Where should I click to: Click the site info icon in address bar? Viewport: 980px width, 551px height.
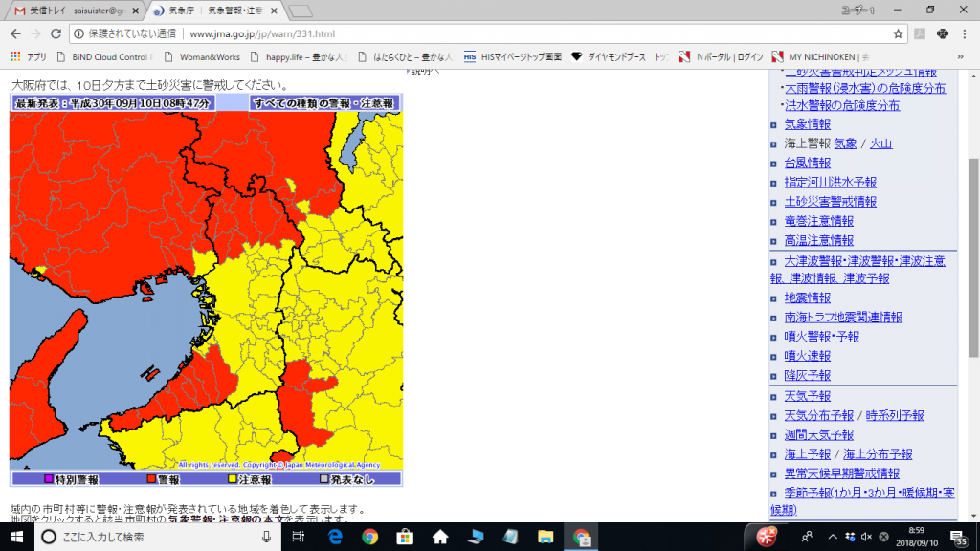tap(80, 33)
